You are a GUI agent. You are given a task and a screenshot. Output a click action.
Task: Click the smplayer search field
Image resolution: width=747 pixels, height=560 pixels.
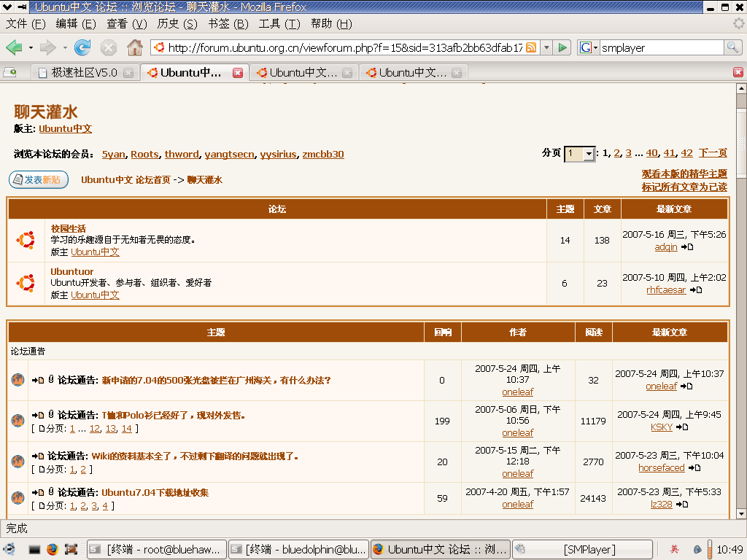click(x=661, y=47)
